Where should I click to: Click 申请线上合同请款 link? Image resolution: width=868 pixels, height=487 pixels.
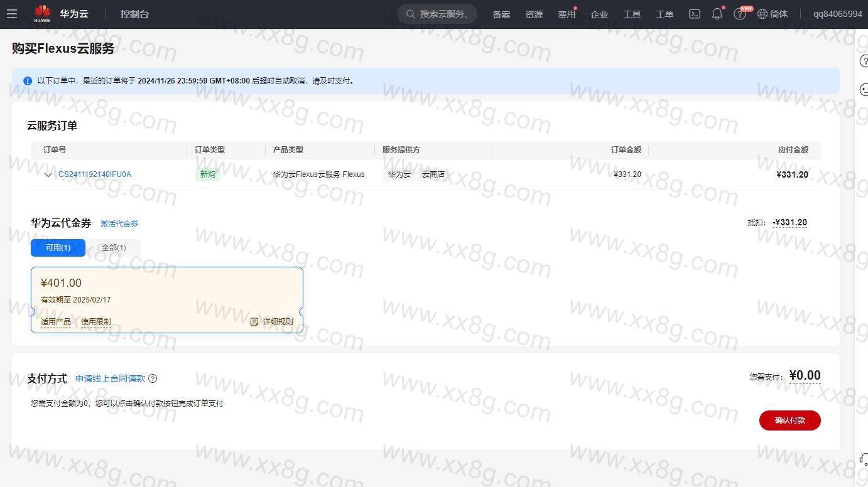point(110,378)
